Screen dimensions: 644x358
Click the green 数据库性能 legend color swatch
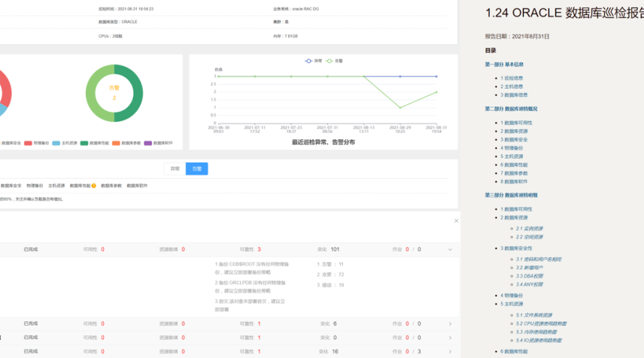pos(84,142)
